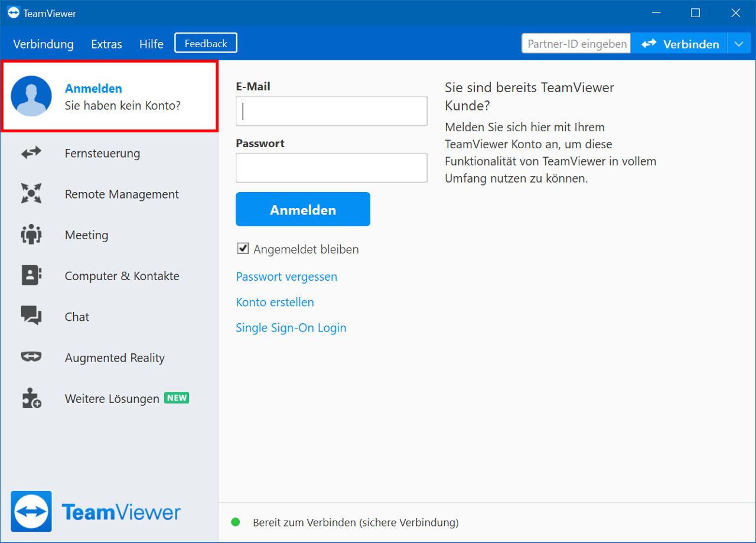Click the Feedback button
The width and height of the screenshot is (756, 543).
click(x=206, y=43)
